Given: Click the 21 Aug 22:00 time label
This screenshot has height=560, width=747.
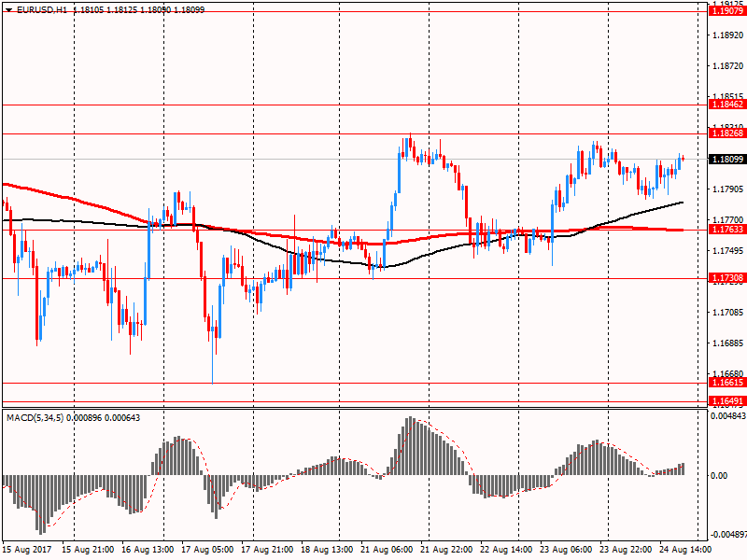Looking at the screenshot, I should pyautogui.click(x=446, y=550).
